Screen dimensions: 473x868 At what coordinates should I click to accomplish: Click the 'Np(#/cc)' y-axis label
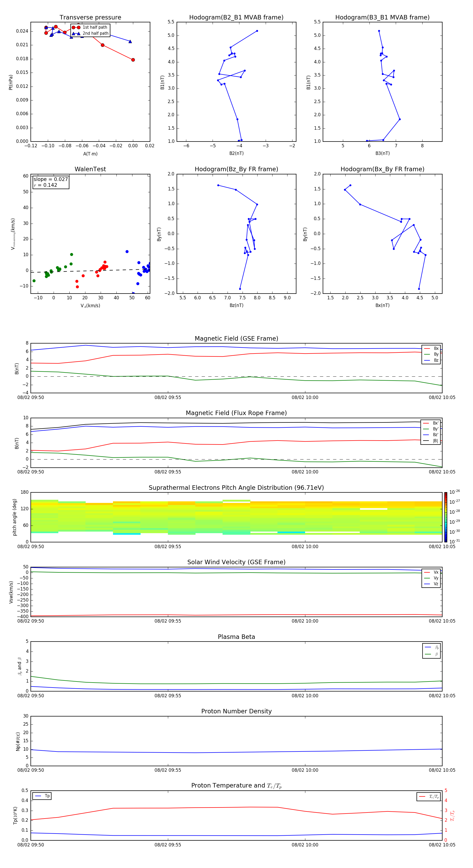click(18, 741)
